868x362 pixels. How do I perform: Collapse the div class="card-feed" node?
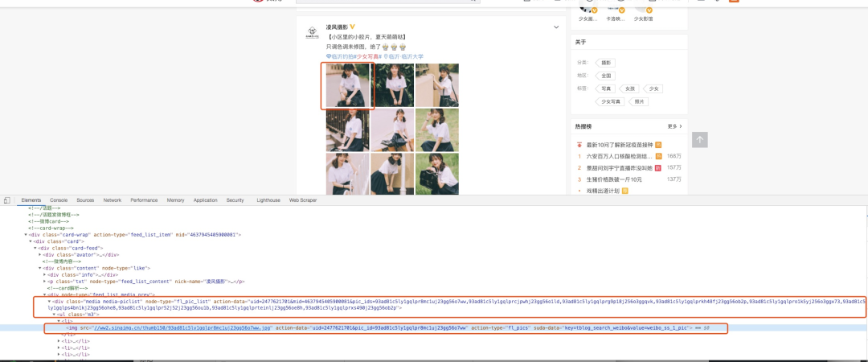click(x=35, y=249)
